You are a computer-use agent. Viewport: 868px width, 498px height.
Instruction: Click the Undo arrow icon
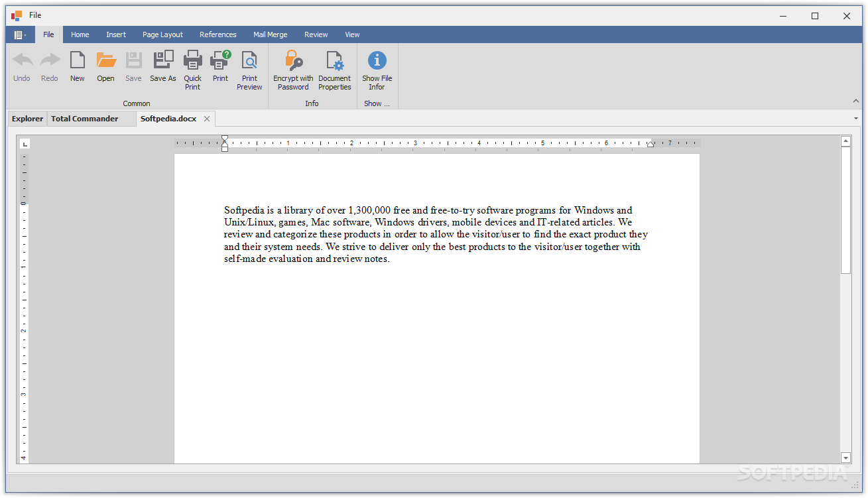click(x=22, y=60)
